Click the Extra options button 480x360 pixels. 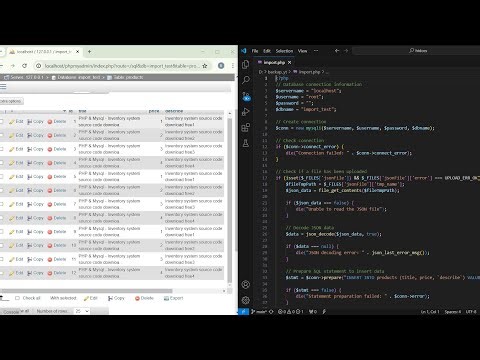tap(11, 101)
